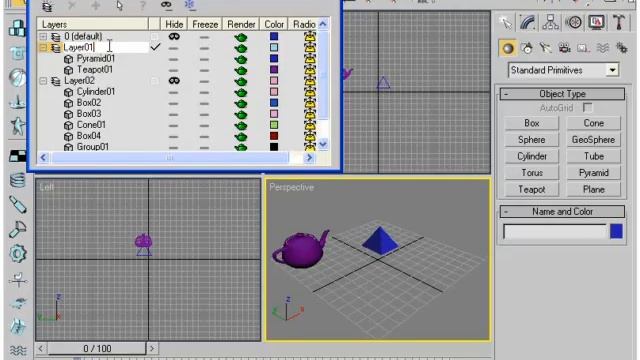Click the GeoSphere primitive button

pyautogui.click(x=593, y=140)
